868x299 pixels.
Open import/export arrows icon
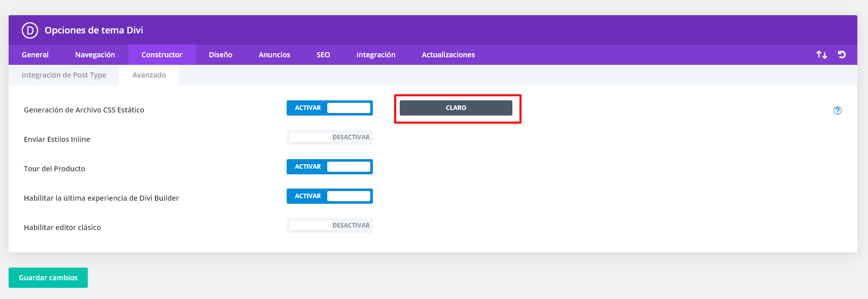[822, 55]
